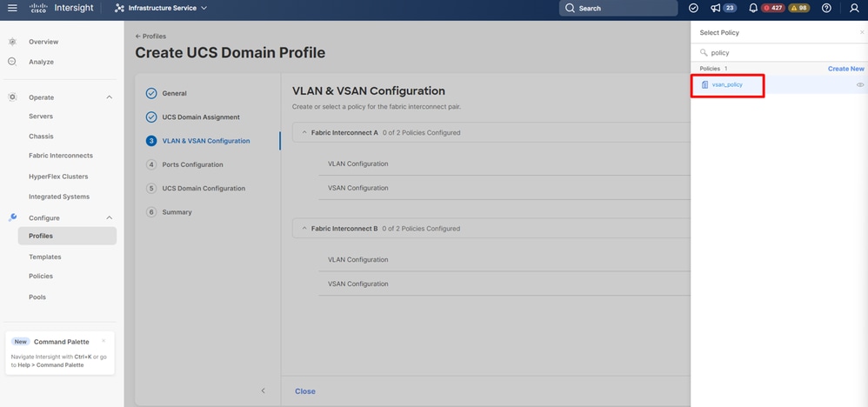Screen dimensions: 868x407
Task: Go to Overview in sidebar
Action: [43, 42]
